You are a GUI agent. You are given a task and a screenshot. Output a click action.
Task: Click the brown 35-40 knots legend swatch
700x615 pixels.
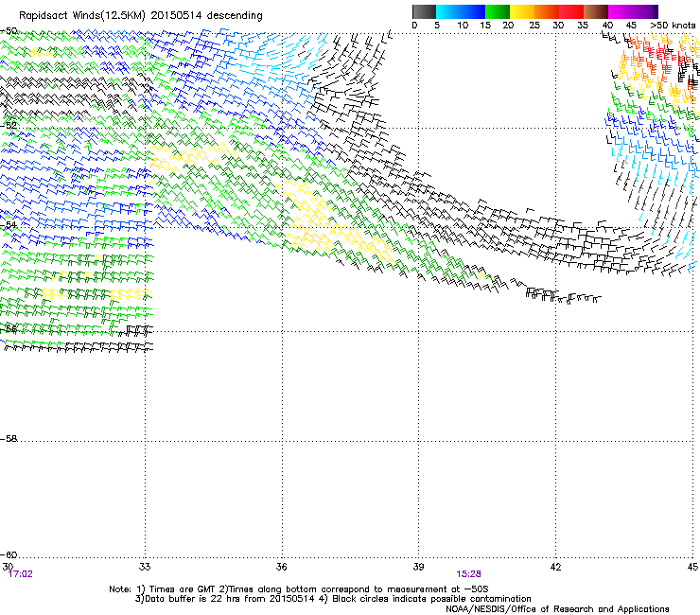click(596, 11)
